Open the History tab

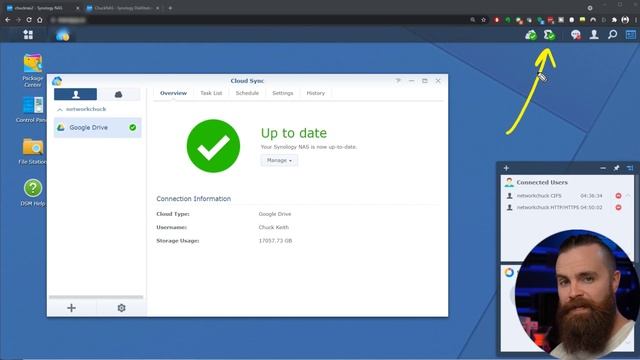316,93
